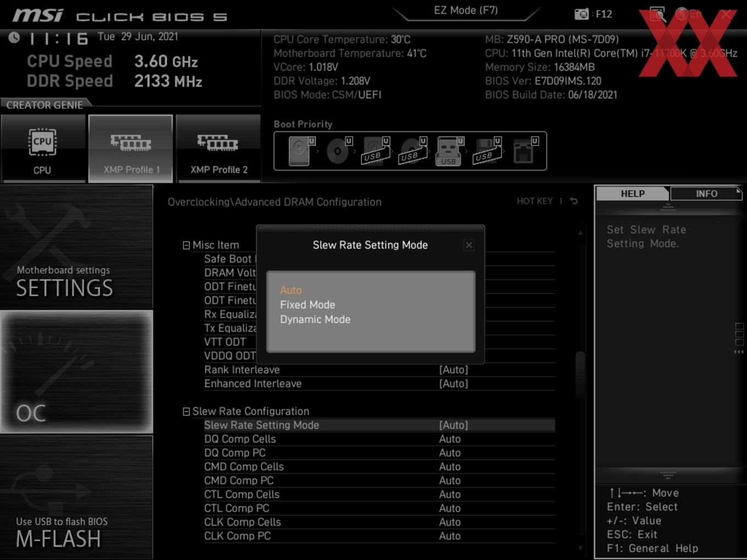Select the USB CD/DVD boot device icon
The width and height of the screenshot is (747, 560).
(x=413, y=150)
